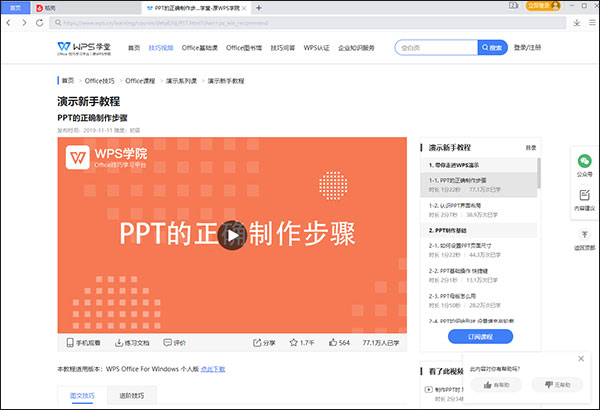
Task: Open Office基础课 in the navigation
Action: coord(199,48)
